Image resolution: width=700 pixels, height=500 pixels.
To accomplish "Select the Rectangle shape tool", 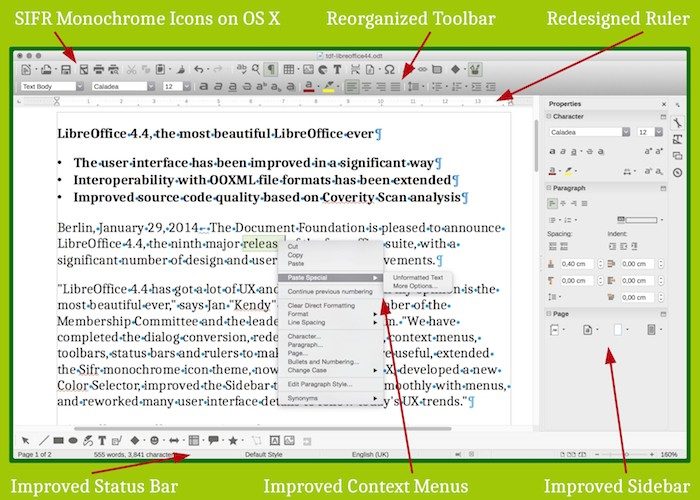I will [x=58, y=441].
